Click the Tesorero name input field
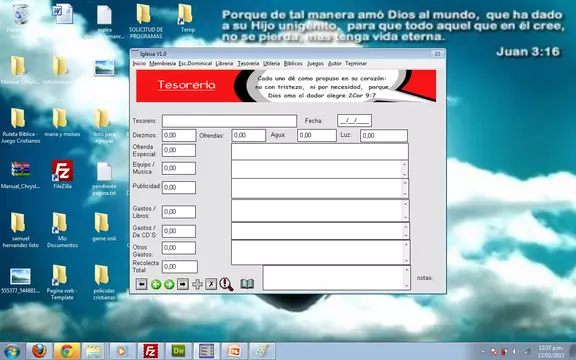Viewport: 576px width, 360px height. tap(229, 121)
